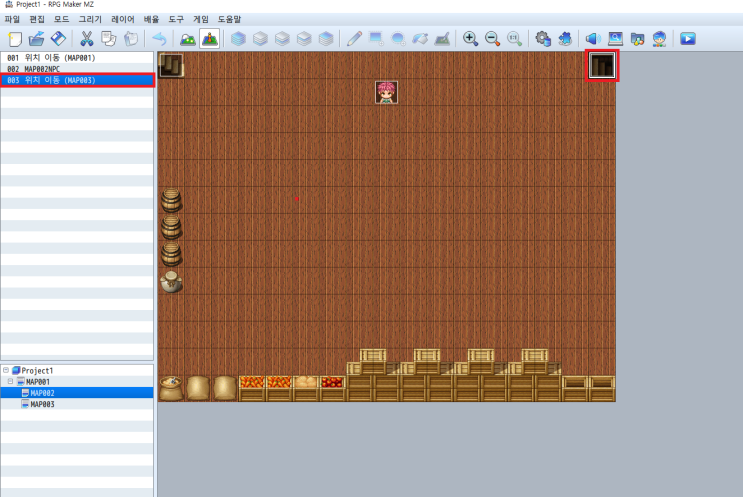743x497 pixels.
Task: Click the top barrel on the map
Action: point(171,200)
